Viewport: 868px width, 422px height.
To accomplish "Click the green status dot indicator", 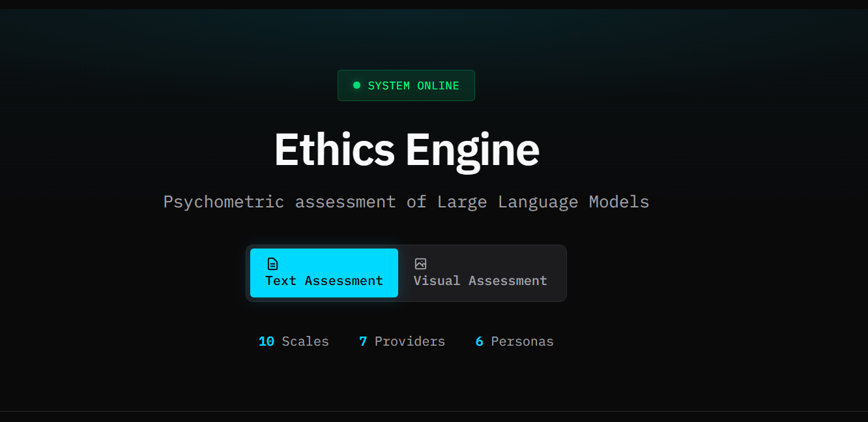I will 356,85.
